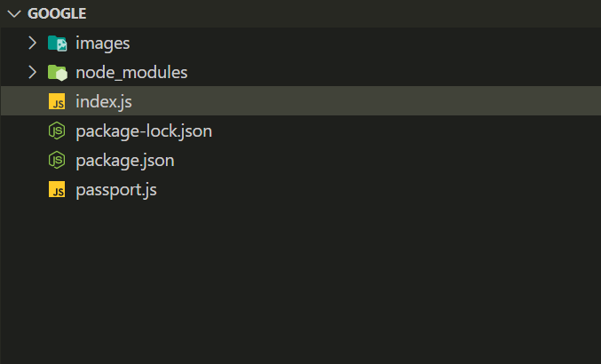601x364 pixels.
Task: Click the images folder icon
Action: tap(57, 43)
